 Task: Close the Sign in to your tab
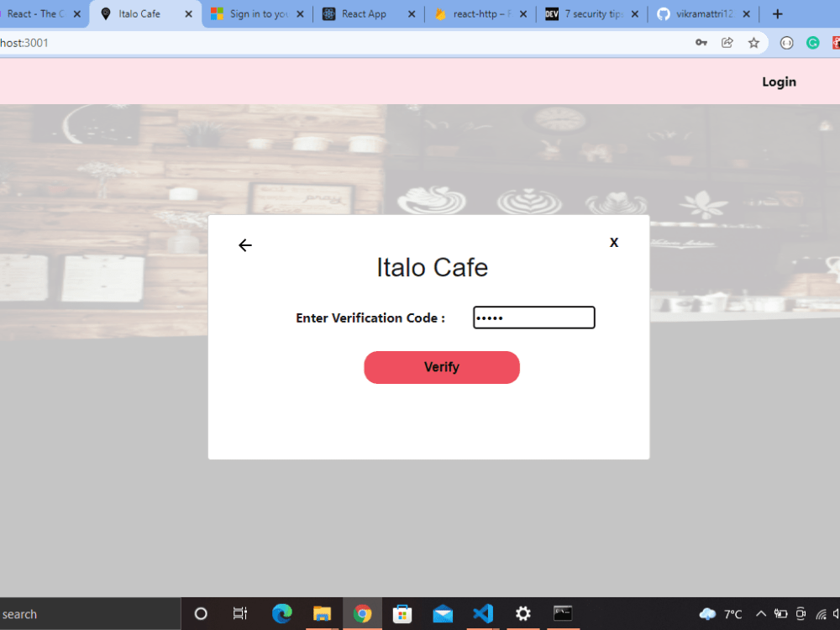(x=300, y=14)
